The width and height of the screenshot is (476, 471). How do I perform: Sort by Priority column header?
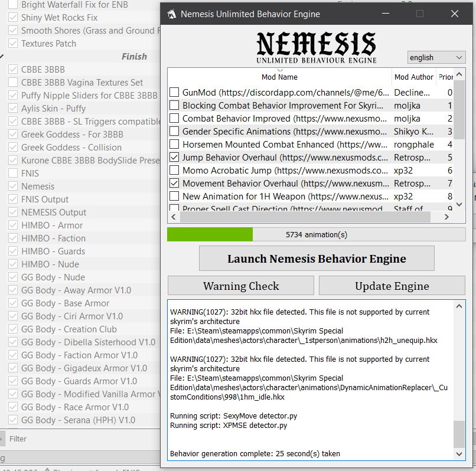coord(445,77)
